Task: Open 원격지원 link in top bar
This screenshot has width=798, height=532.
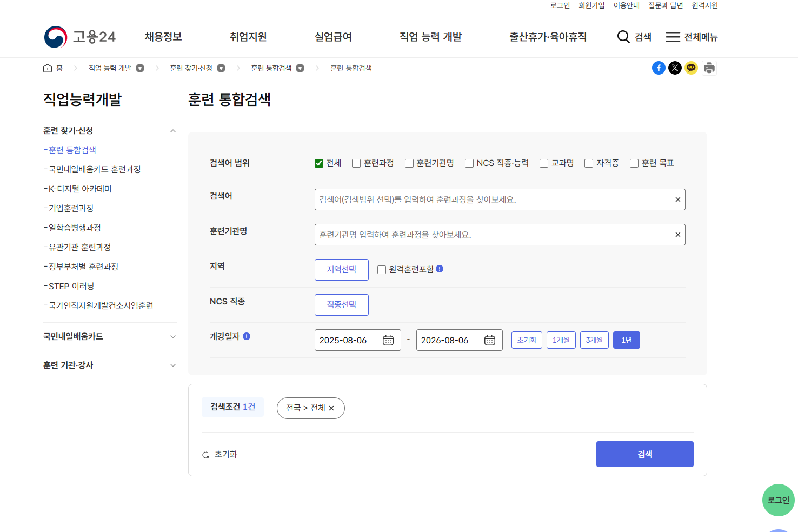Action: (705, 5)
